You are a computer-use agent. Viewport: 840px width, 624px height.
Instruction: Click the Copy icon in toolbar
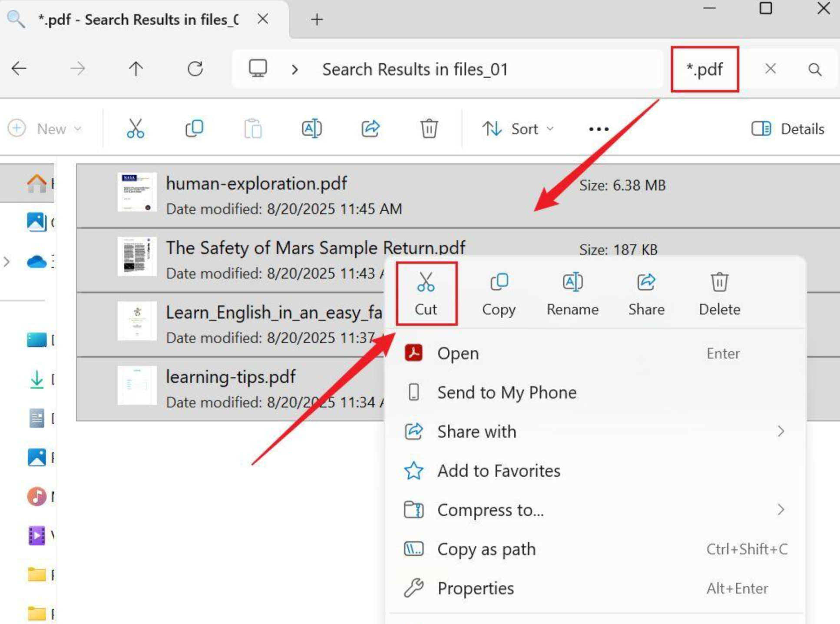tap(194, 129)
